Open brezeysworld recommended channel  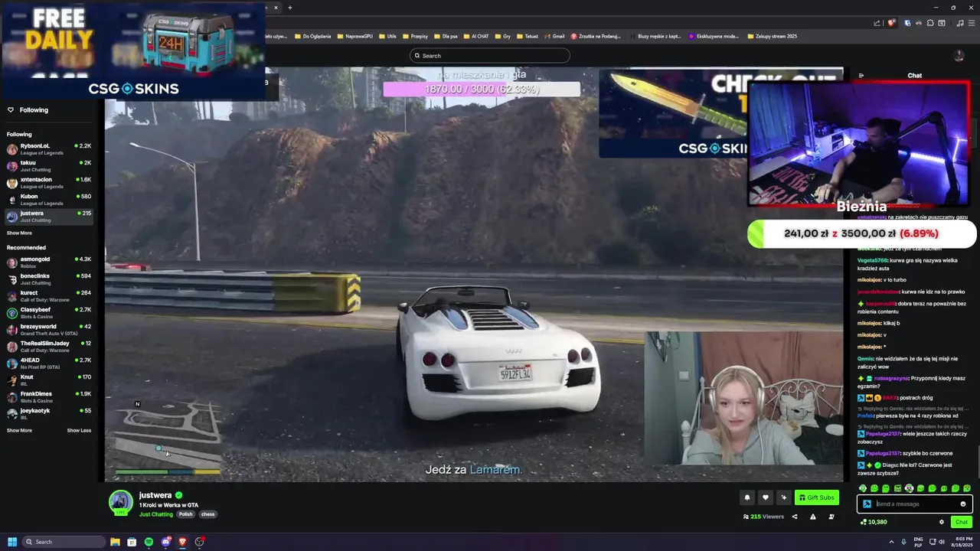pyautogui.click(x=49, y=330)
